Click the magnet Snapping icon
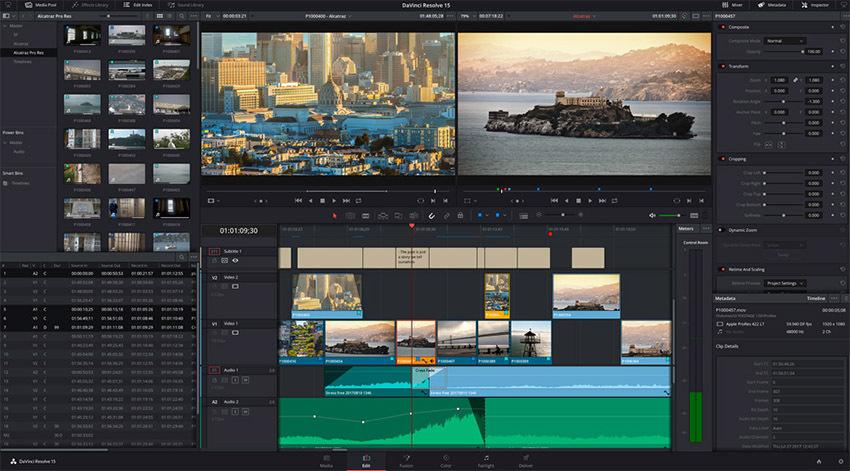This screenshot has height=471, width=850. coord(432,215)
